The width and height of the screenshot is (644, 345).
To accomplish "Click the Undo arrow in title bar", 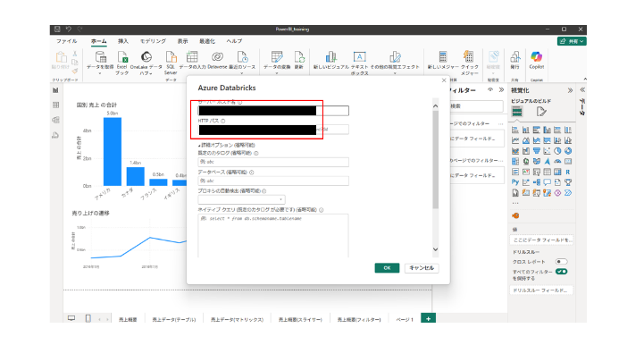I will click(x=69, y=29).
